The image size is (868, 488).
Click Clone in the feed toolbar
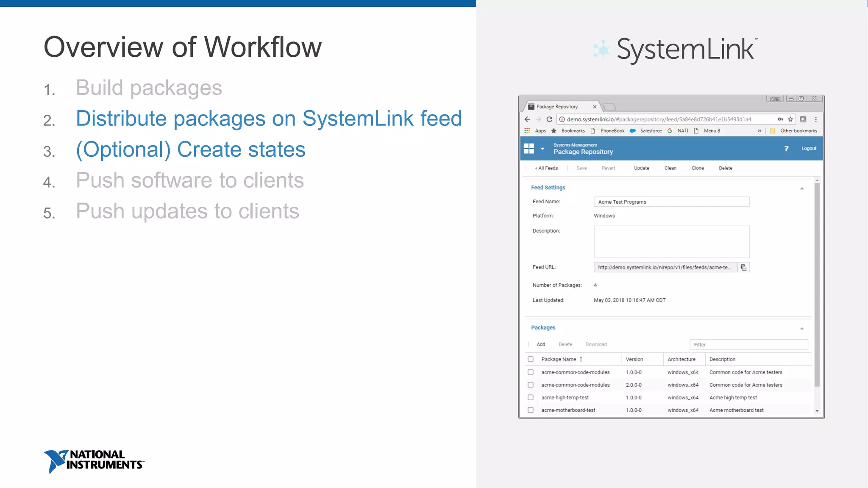click(x=698, y=168)
